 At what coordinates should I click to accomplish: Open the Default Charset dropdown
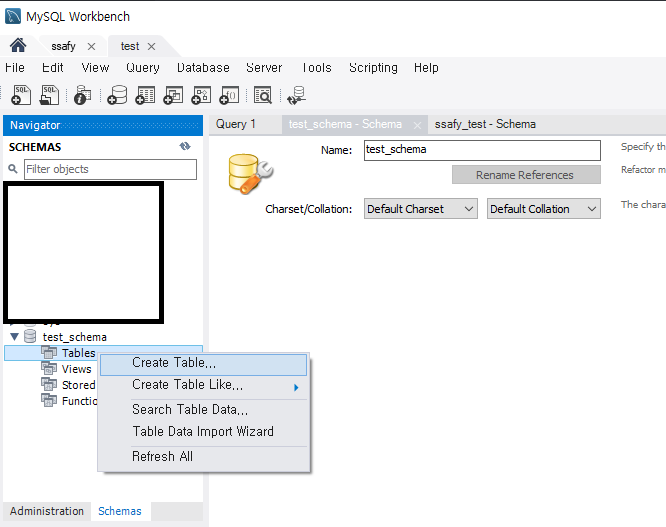point(420,209)
